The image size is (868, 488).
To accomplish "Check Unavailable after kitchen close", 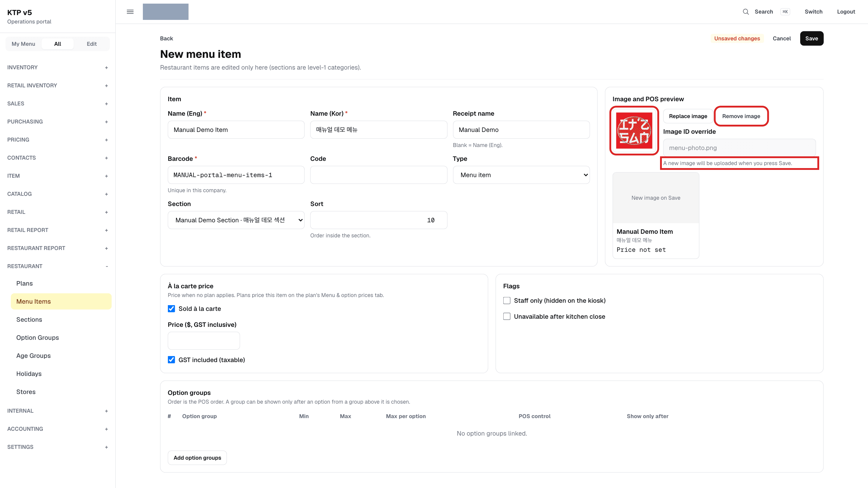I will [506, 316].
